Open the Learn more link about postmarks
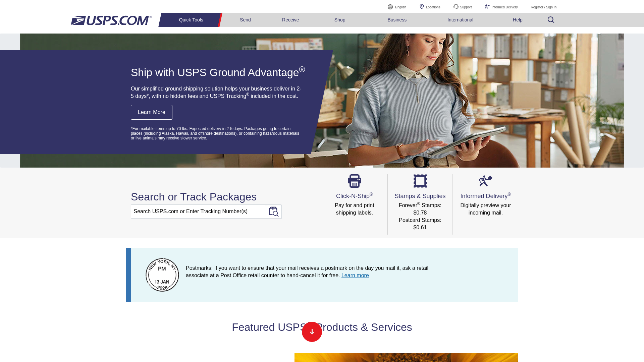 (x=355, y=275)
